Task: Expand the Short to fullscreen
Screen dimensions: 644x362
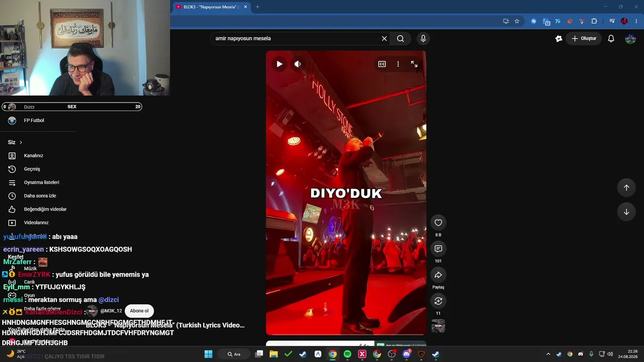Action: pos(414,64)
